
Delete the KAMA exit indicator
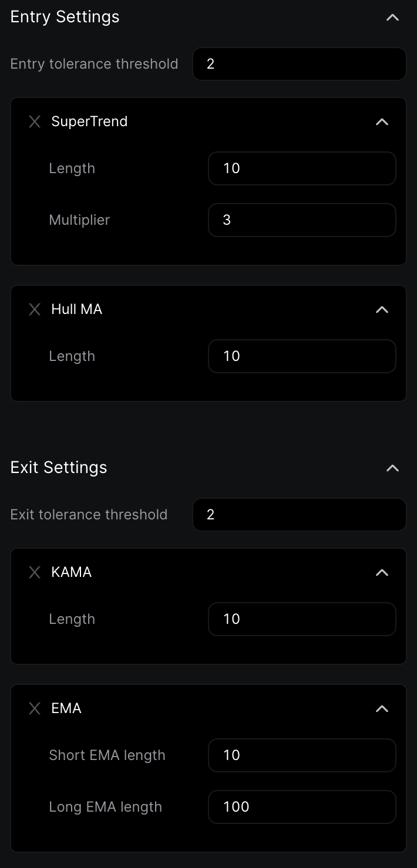point(35,572)
